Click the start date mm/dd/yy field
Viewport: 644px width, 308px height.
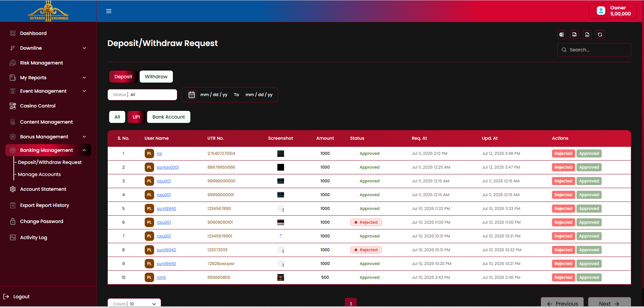click(x=214, y=95)
